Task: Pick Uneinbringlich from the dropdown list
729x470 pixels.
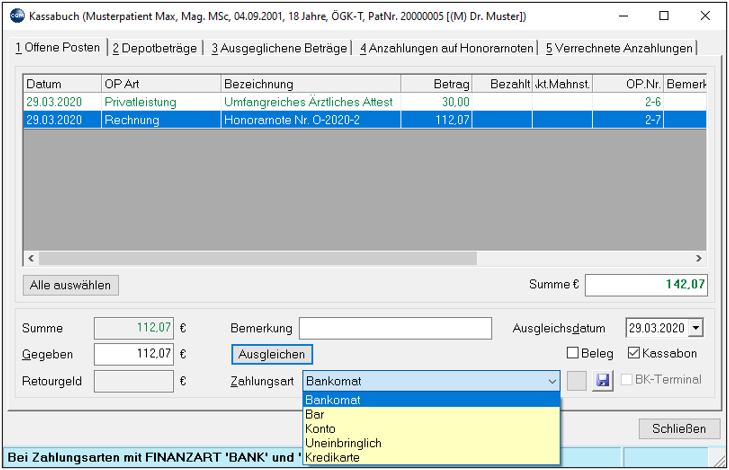Action: click(431, 443)
